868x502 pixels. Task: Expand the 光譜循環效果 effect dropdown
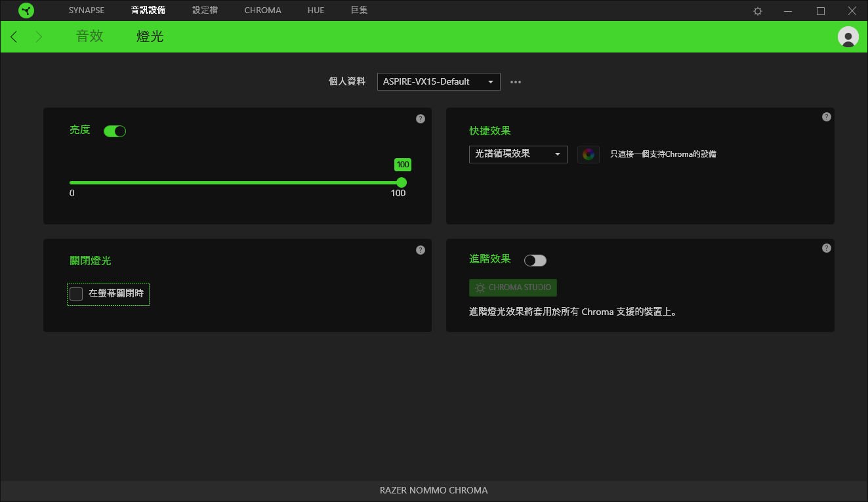click(x=518, y=154)
